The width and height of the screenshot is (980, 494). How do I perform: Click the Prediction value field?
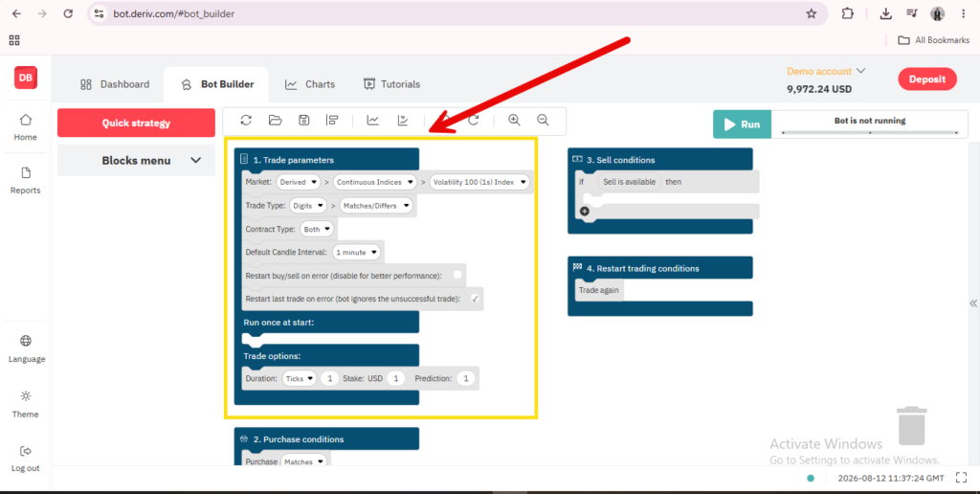click(x=466, y=378)
